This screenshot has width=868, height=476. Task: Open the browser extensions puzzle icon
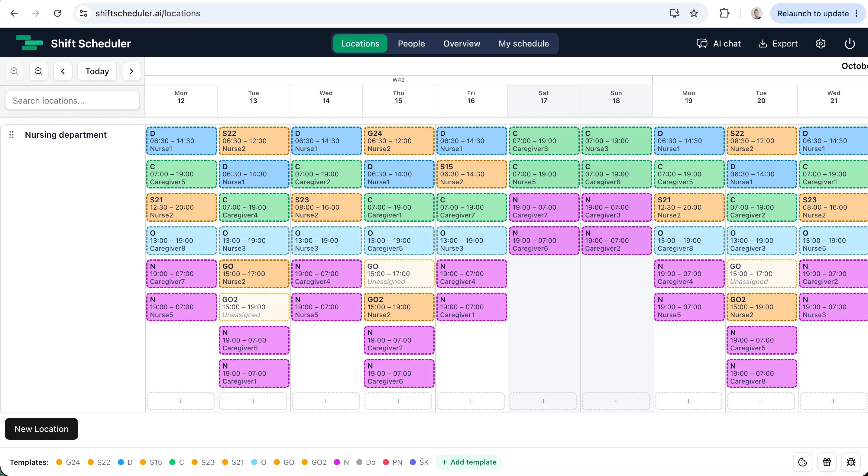pos(724,14)
